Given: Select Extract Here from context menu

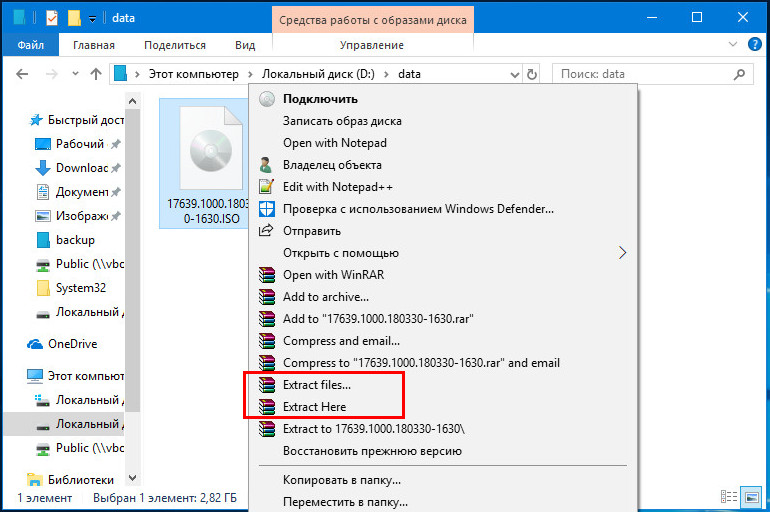Looking at the screenshot, I should [x=443, y=407].
